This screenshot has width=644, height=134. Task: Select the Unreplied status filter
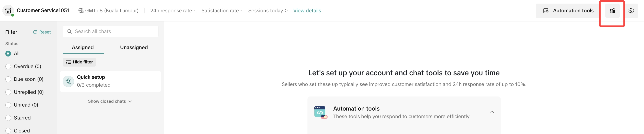[x=8, y=92]
